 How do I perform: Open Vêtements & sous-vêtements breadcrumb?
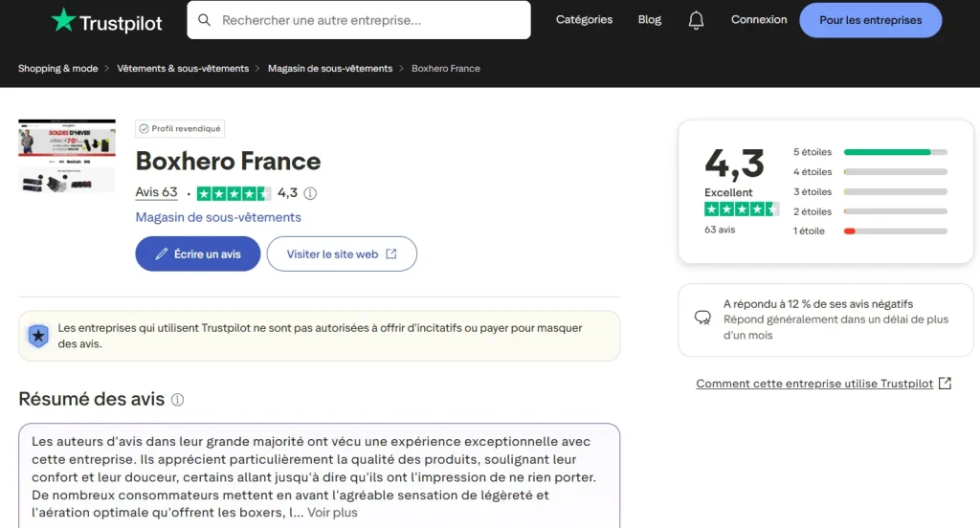tap(183, 68)
